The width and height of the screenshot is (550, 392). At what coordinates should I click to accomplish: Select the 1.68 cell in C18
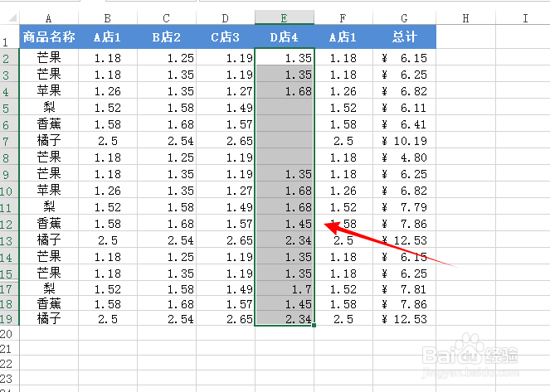pyautogui.click(x=167, y=303)
